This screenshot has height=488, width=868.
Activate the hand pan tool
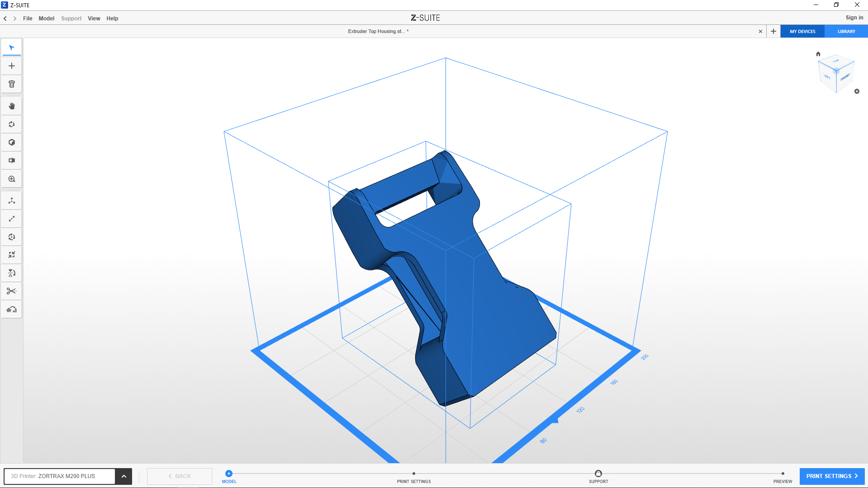(12, 106)
